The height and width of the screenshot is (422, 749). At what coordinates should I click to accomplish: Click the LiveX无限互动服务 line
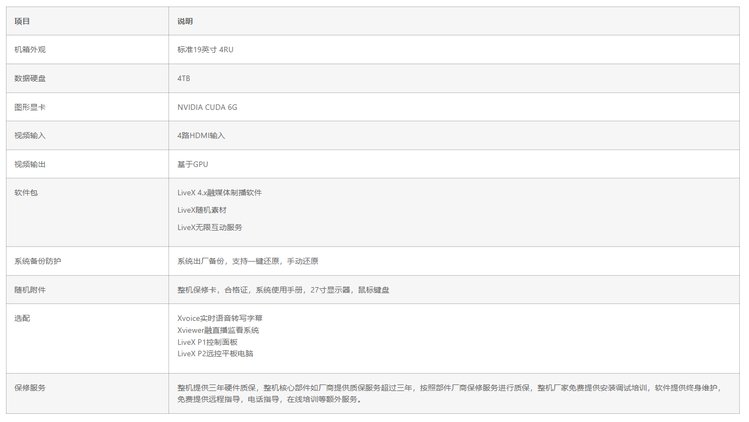coord(210,227)
